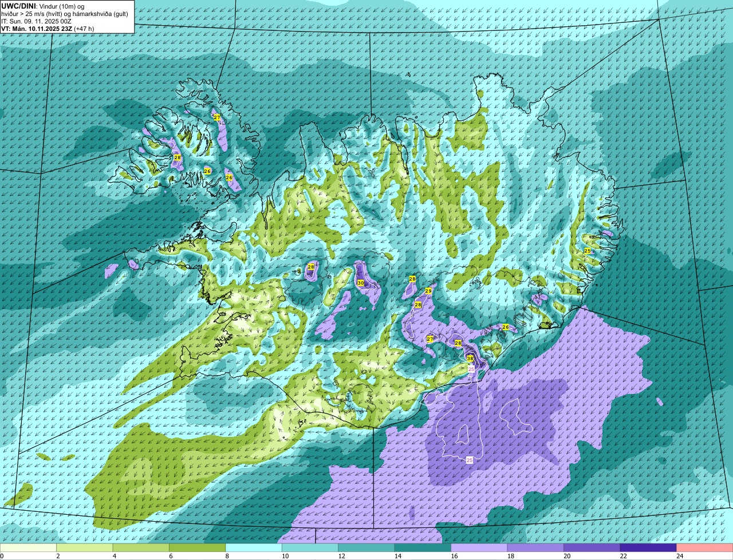
Task: Pick the 12–14 m/s medium teal legend swatch
Action: point(366,547)
